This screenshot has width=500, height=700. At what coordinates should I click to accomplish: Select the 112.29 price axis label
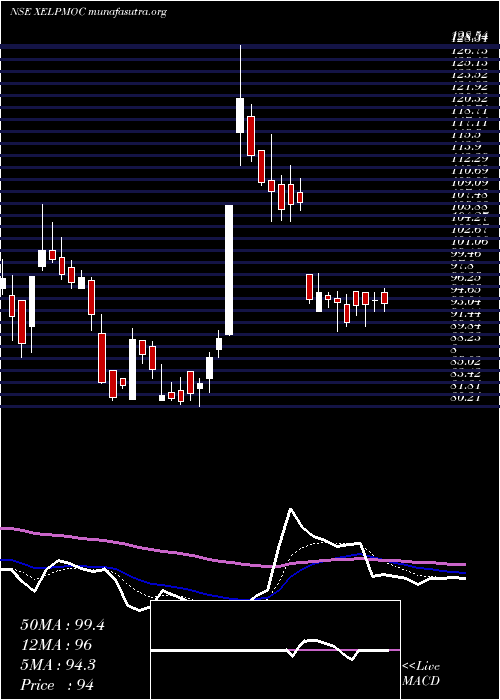pyautogui.click(x=469, y=158)
